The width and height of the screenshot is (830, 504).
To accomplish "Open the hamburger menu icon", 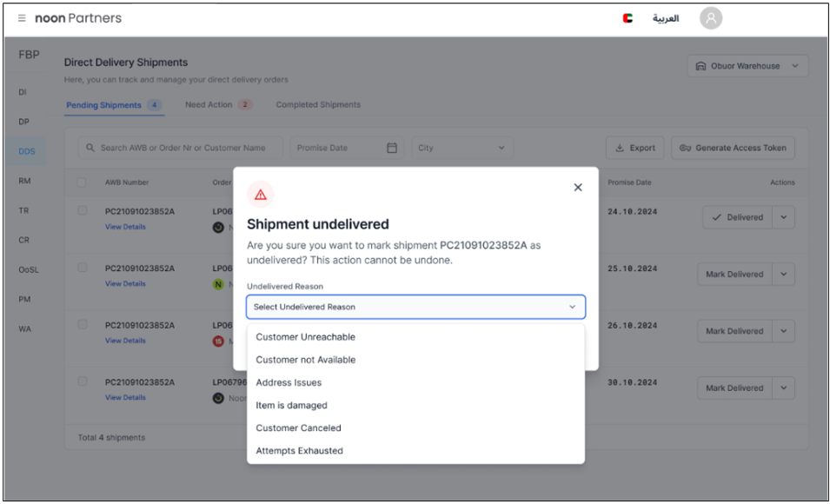I will click(22, 18).
